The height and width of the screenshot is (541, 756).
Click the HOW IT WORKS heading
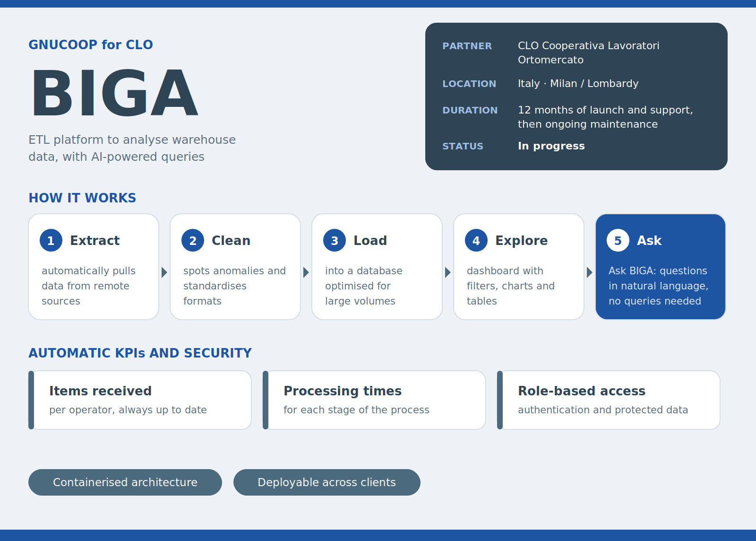click(82, 198)
